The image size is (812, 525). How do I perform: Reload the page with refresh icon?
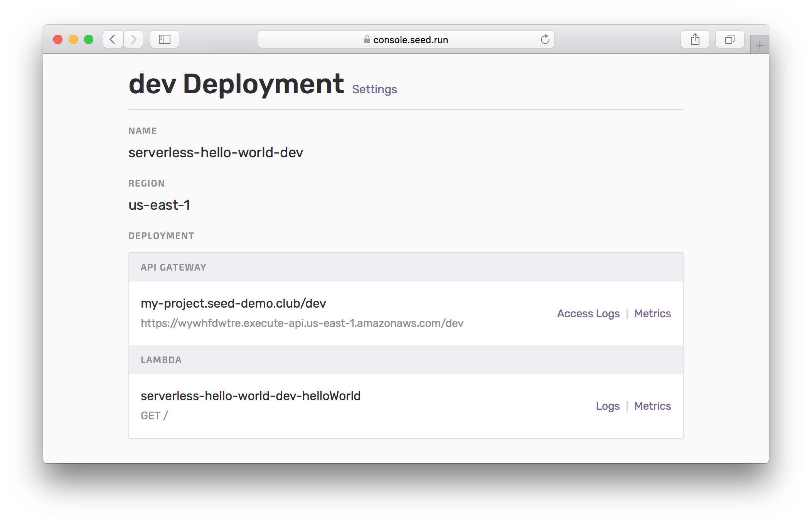point(545,39)
